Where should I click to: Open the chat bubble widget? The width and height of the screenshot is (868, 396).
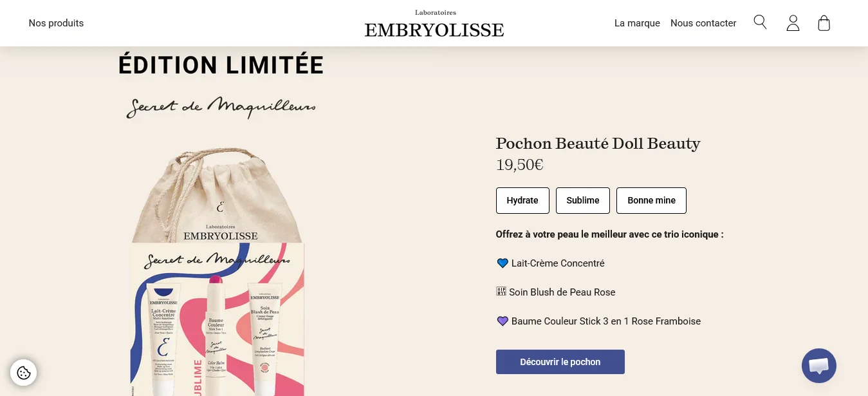click(x=818, y=365)
